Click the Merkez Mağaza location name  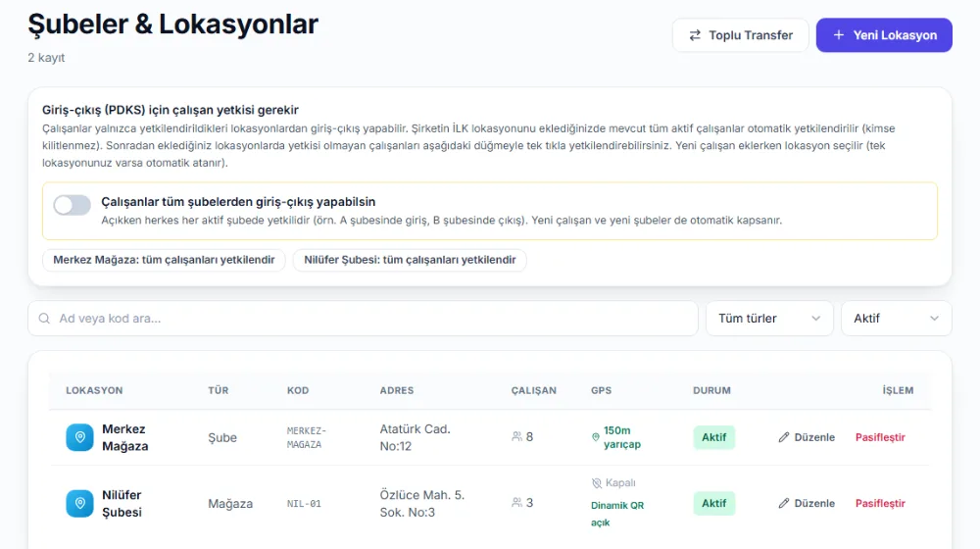point(125,437)
